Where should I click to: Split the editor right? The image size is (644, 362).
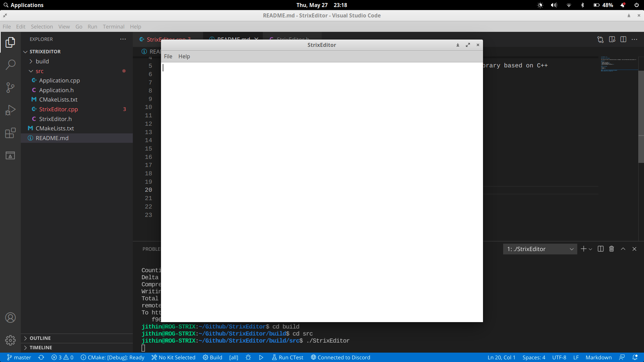(623, 39)
